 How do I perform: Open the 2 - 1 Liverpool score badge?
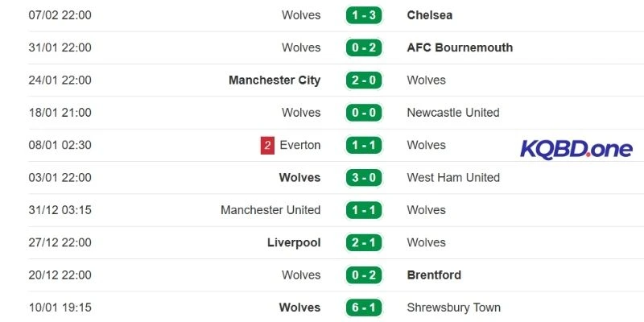tap(364, 243)
